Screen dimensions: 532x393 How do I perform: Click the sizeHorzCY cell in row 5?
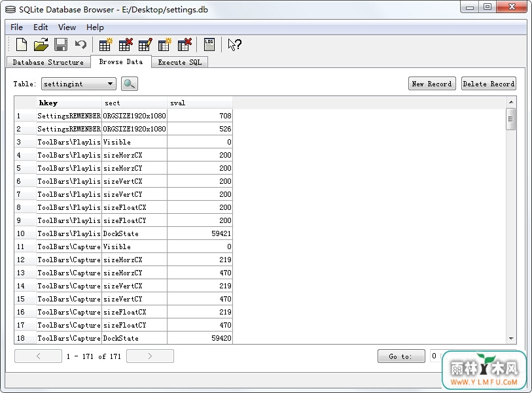[134, 168]
